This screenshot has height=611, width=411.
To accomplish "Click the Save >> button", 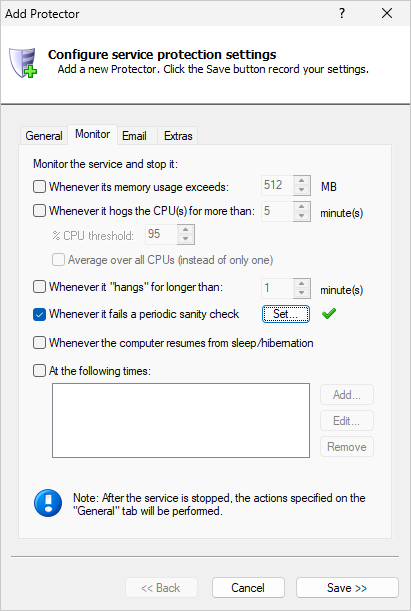I will (347, 588).
